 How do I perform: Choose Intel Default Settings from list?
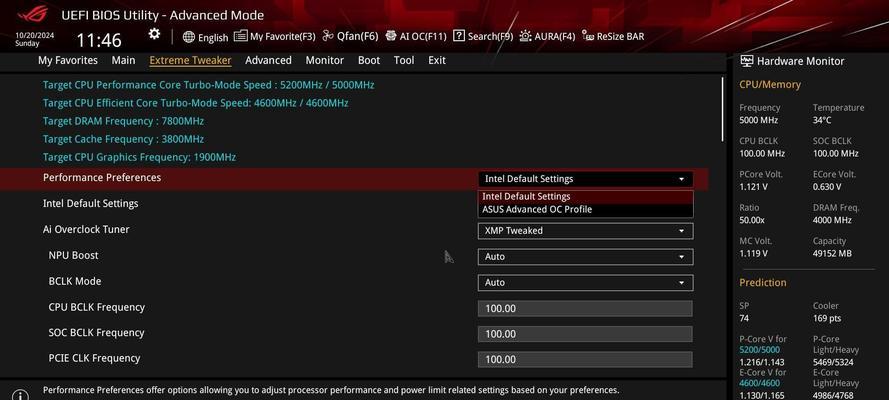pos(585,197)
